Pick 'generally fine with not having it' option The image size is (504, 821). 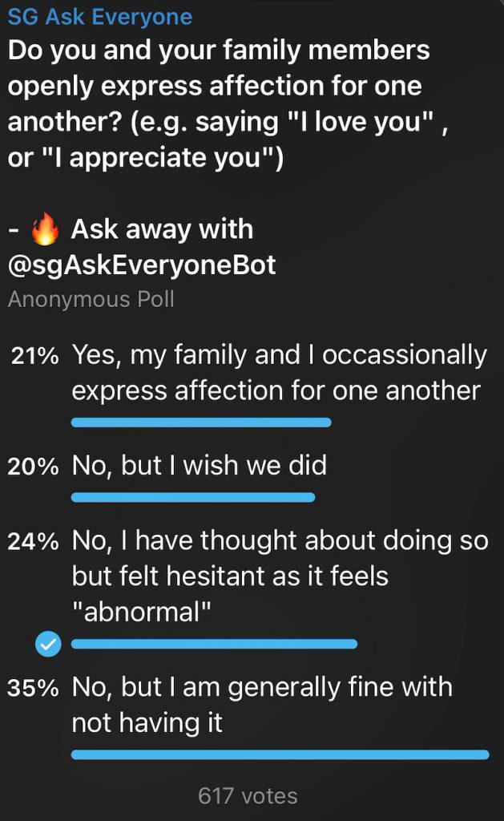(262, 705)
